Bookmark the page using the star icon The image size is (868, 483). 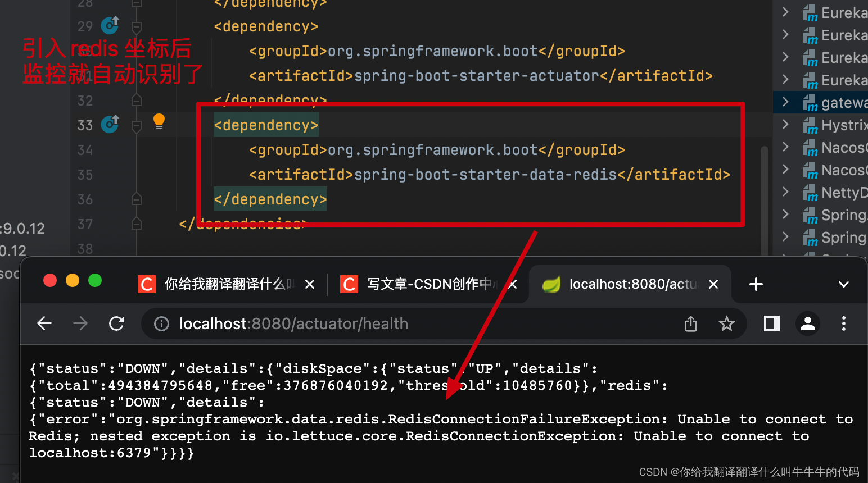pos(727,323)
